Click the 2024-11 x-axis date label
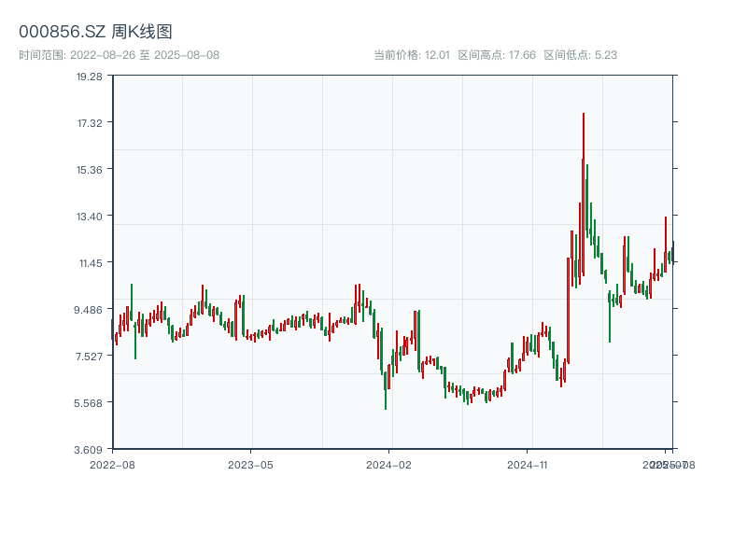The image size is (747, 560). pyautogui.click(x=528, y=464)
